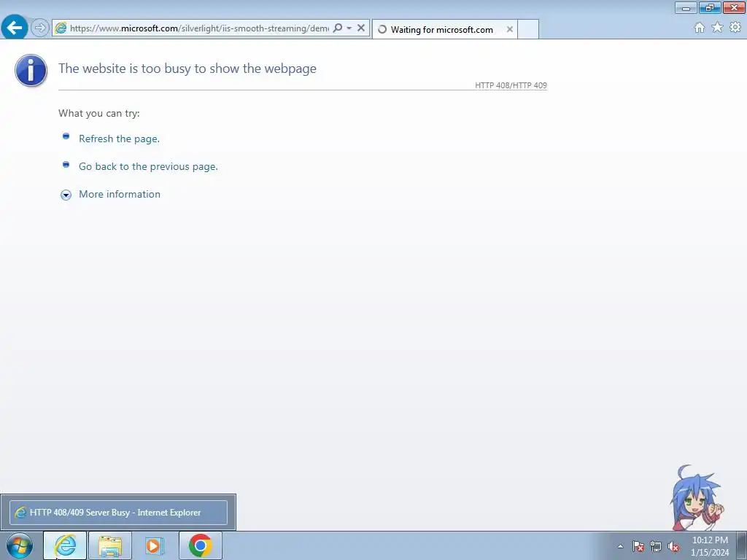Expand the More information section arrow

click(66, 195)
